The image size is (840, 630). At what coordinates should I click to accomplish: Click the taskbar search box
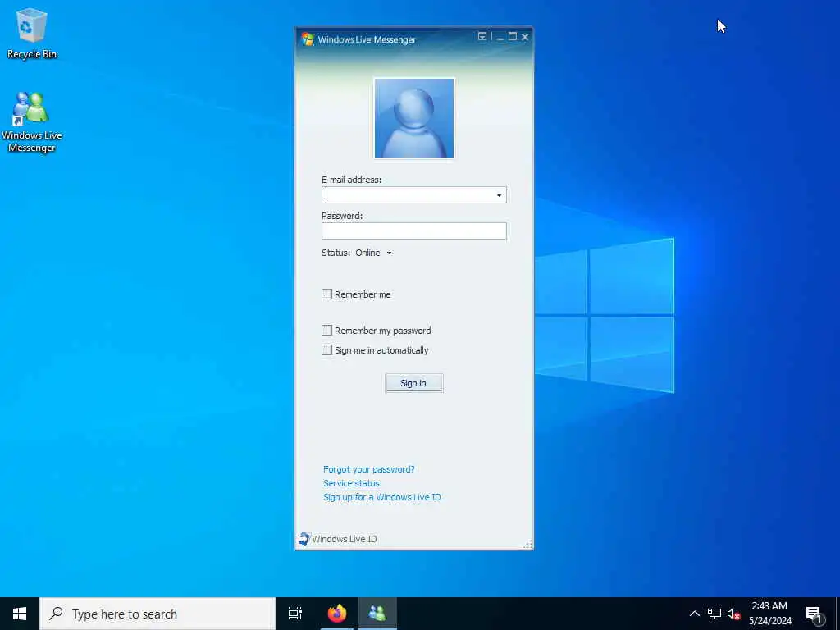157,614
